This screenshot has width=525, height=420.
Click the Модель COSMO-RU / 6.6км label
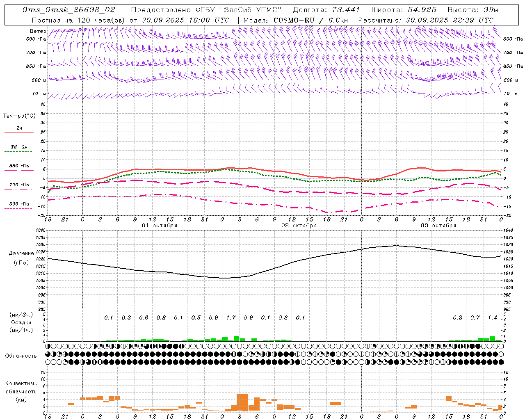point(295,20)
